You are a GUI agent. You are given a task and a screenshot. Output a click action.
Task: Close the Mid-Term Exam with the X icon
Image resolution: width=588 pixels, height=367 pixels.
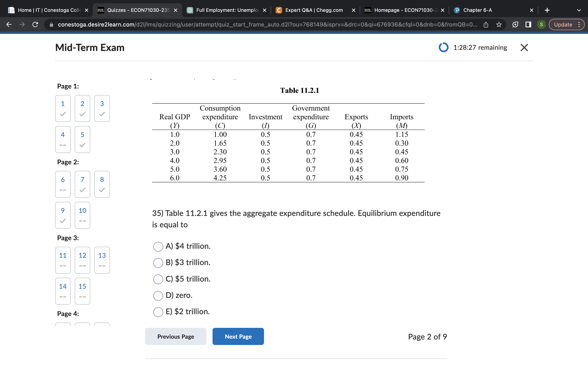pyautogui.click(x=524, y=47)
